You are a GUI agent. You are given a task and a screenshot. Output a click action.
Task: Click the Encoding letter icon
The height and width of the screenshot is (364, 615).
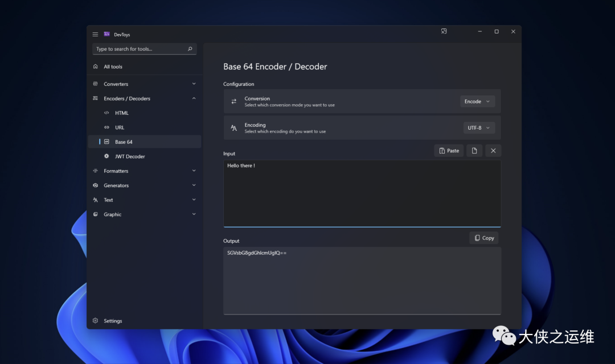pos(234,128)
